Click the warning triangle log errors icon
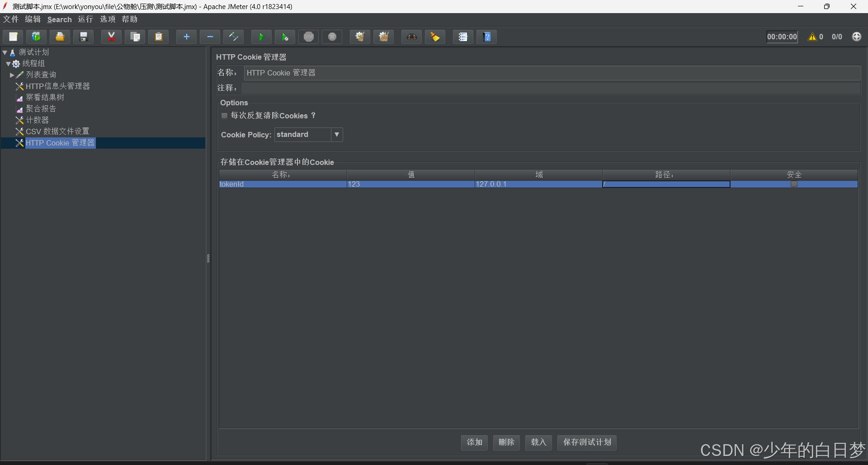868x465 pixels. 812,37
